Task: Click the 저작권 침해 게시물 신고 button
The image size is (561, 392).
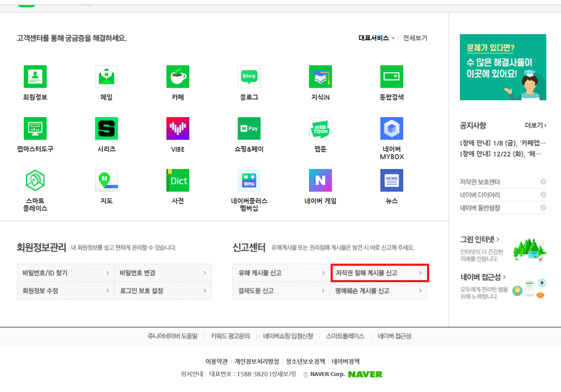Action: (x=380, y=273)
